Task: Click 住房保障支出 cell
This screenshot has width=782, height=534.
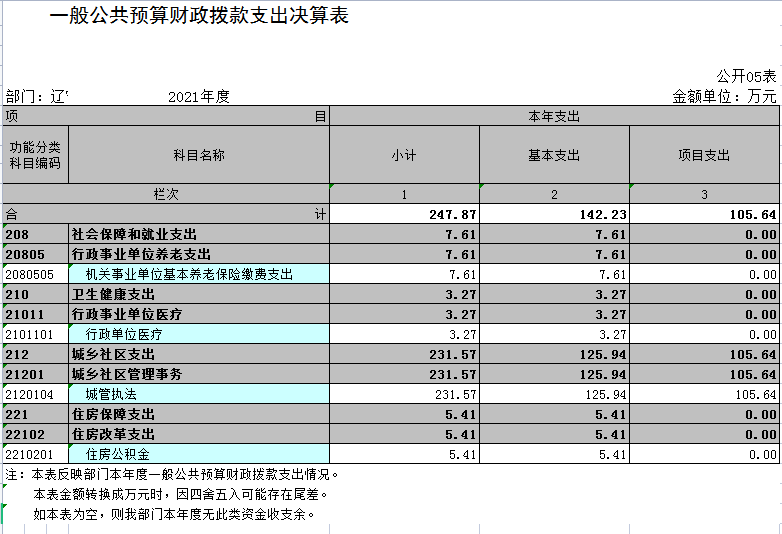Action: pos(199,414)
